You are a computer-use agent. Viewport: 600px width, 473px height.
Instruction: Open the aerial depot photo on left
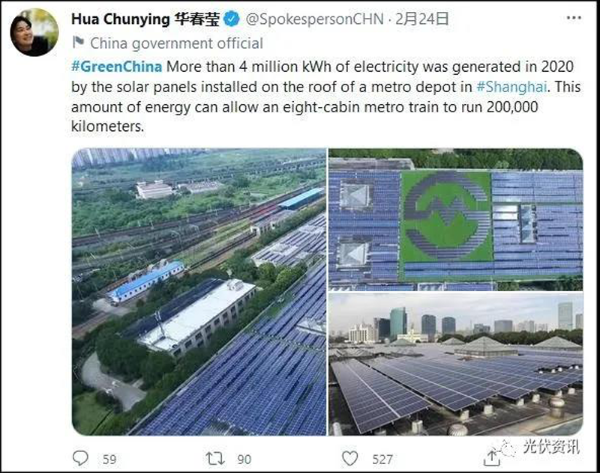click(x=199, y=292)
